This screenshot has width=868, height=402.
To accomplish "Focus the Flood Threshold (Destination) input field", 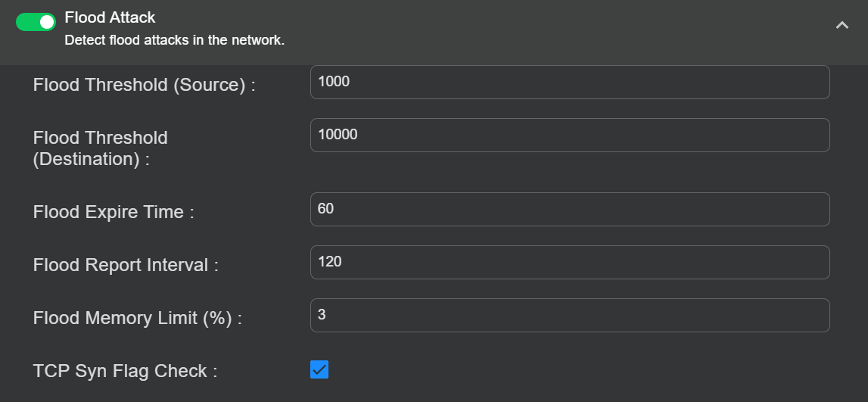I will 569,135.
